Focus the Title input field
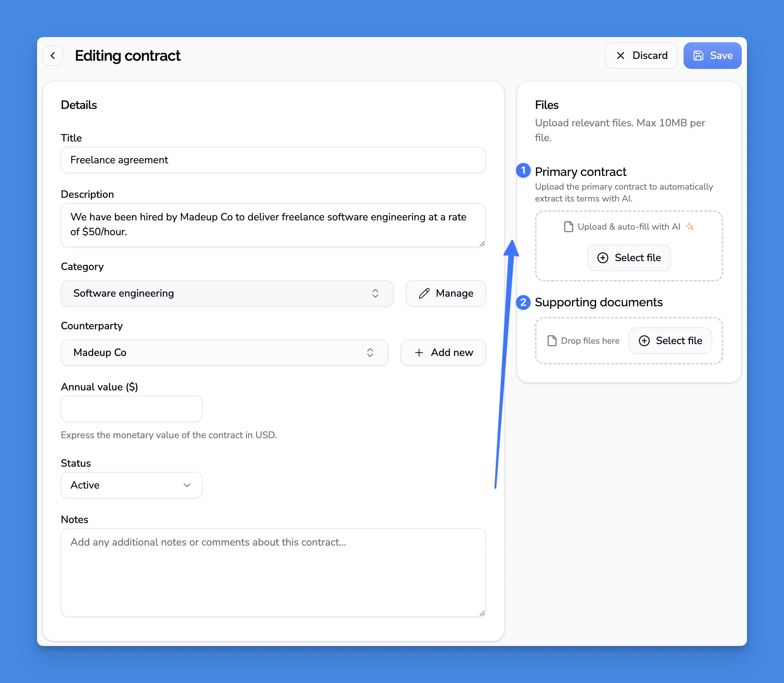Screen dimensions: 784x683 tap(273, 160)
